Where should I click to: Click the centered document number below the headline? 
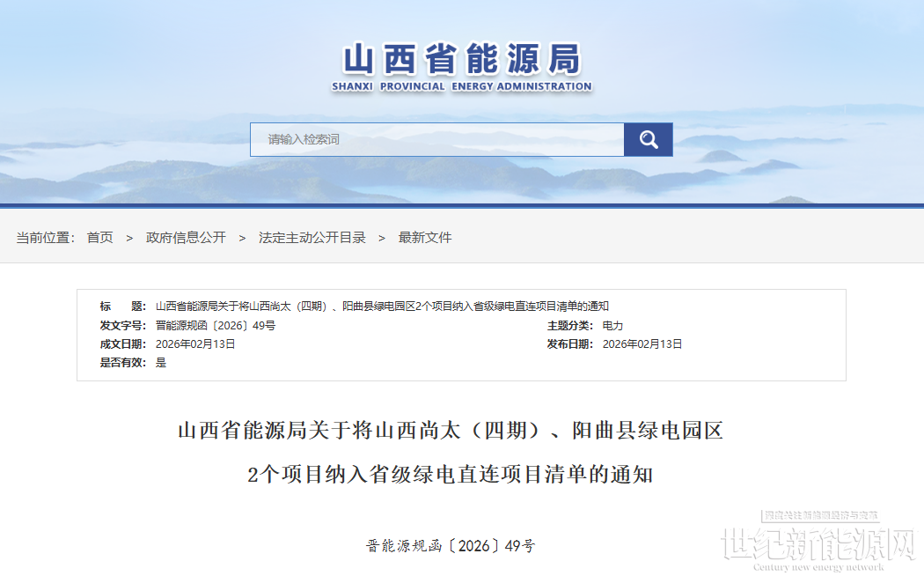coord(450,546)
